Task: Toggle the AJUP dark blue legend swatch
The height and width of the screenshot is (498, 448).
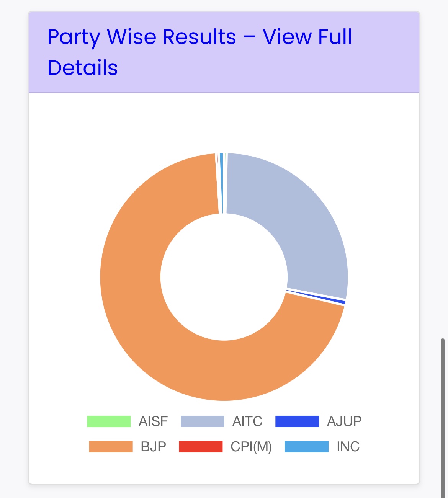Action: (x=297, y=421)
